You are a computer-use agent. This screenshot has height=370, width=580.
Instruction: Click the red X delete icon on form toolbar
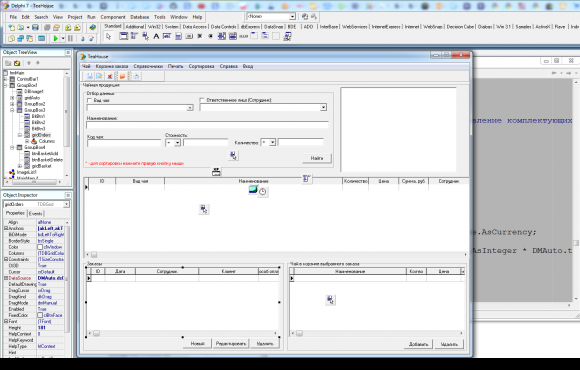(x=110, y=76)
